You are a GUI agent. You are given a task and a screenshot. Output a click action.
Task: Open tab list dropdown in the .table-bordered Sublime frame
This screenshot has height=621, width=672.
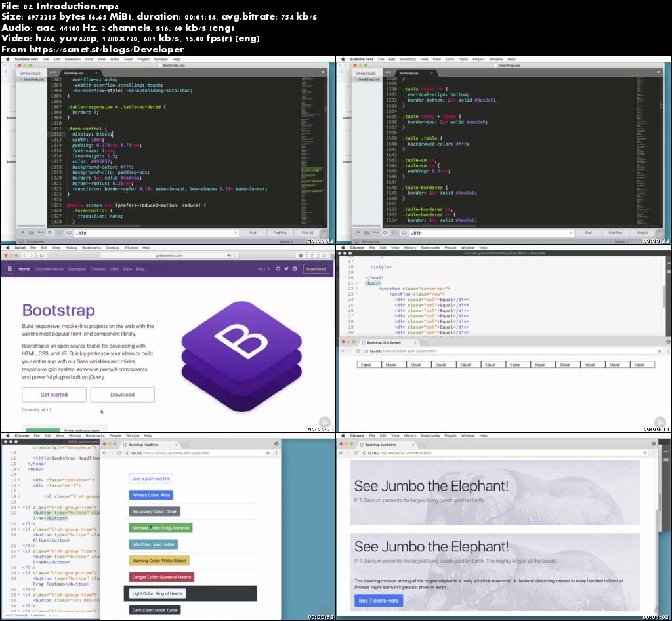pos(659,72)
